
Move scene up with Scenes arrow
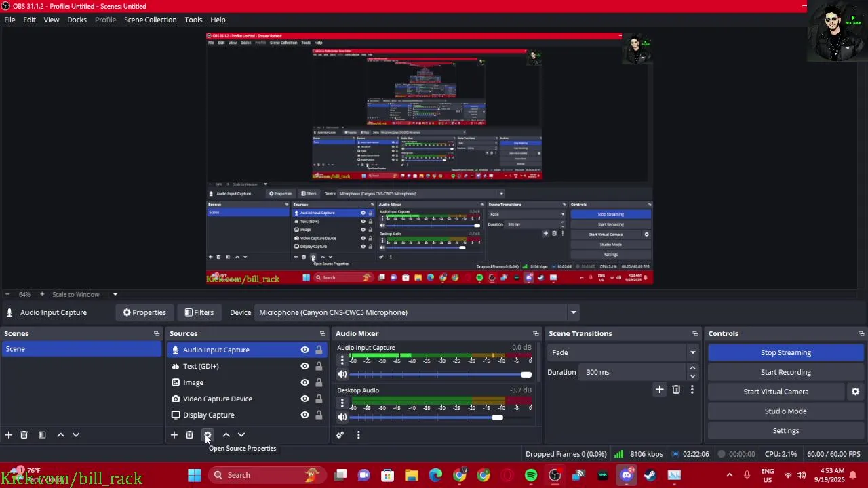(x=60, y=434)
